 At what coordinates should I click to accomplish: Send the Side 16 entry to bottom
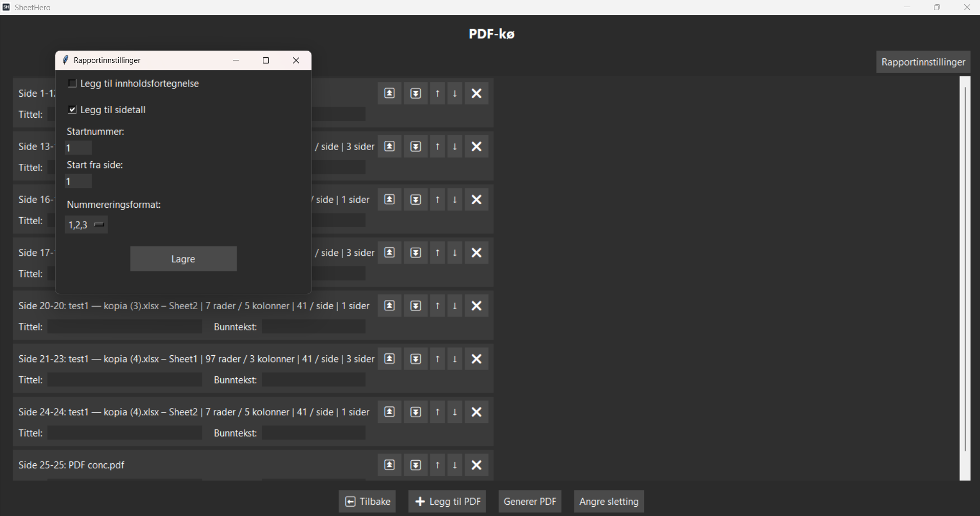pos(415,200)
